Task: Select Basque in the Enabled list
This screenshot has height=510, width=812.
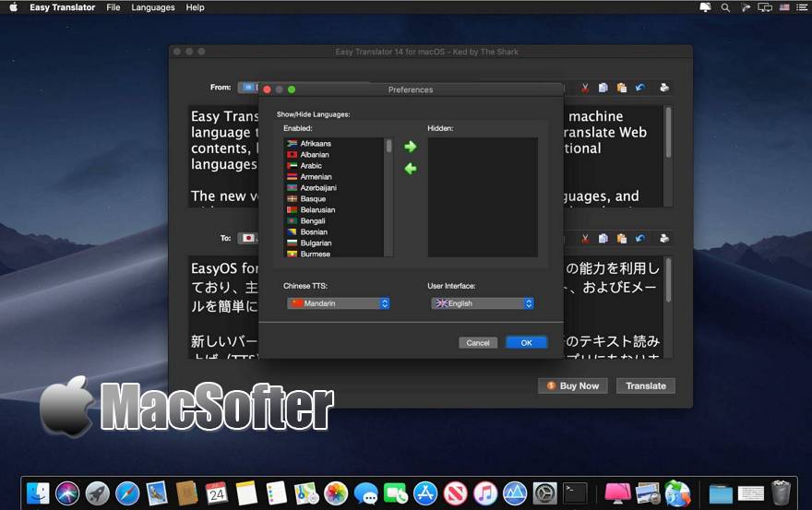Action: coord(335,199)
